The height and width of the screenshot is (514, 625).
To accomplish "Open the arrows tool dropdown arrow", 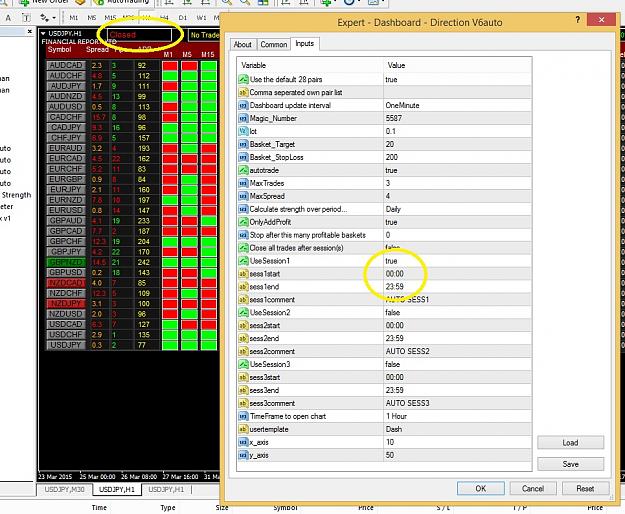I will point(54,18).
